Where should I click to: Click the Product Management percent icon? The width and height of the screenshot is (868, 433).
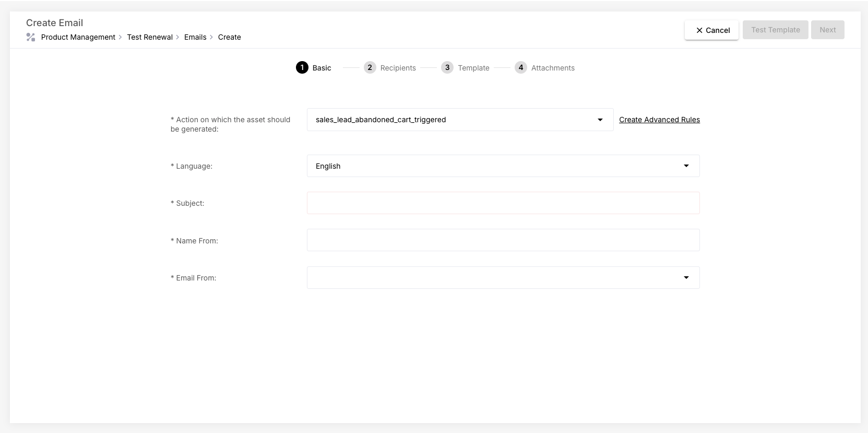(x=31, y=37)
